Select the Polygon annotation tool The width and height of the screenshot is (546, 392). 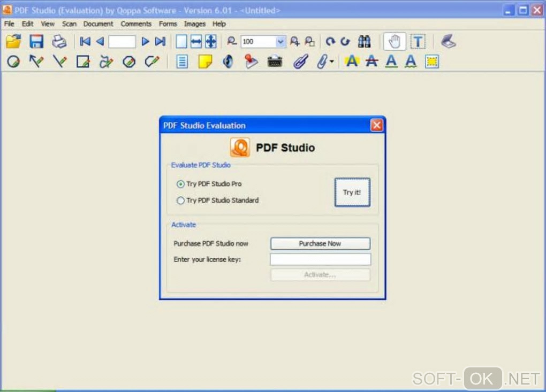pyautogui.click(x=129, y=62)
